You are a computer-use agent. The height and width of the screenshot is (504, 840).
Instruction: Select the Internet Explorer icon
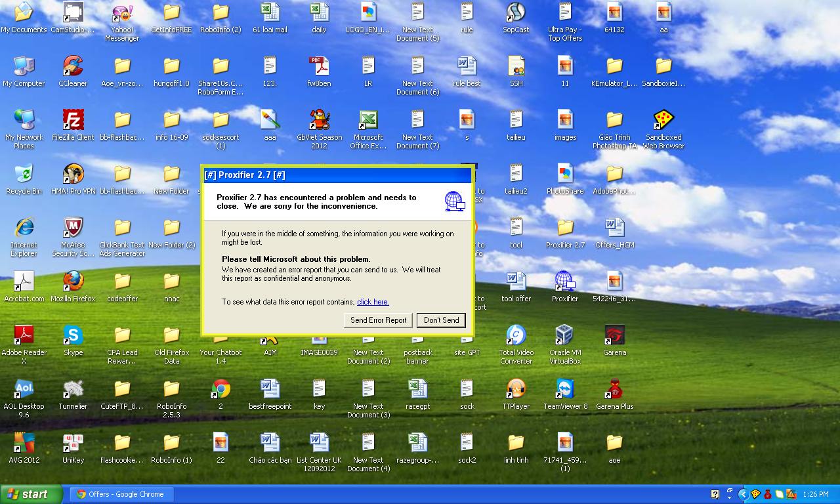(24, 237)
